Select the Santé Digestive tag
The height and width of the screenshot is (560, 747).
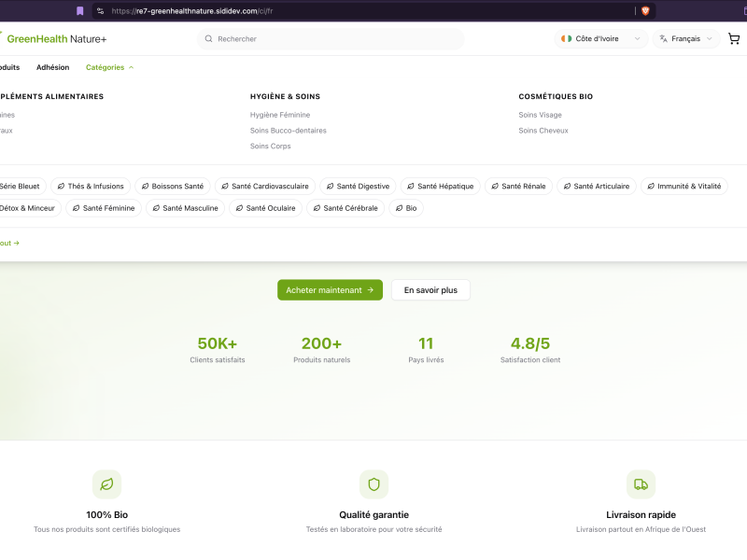tap(358, 186)
